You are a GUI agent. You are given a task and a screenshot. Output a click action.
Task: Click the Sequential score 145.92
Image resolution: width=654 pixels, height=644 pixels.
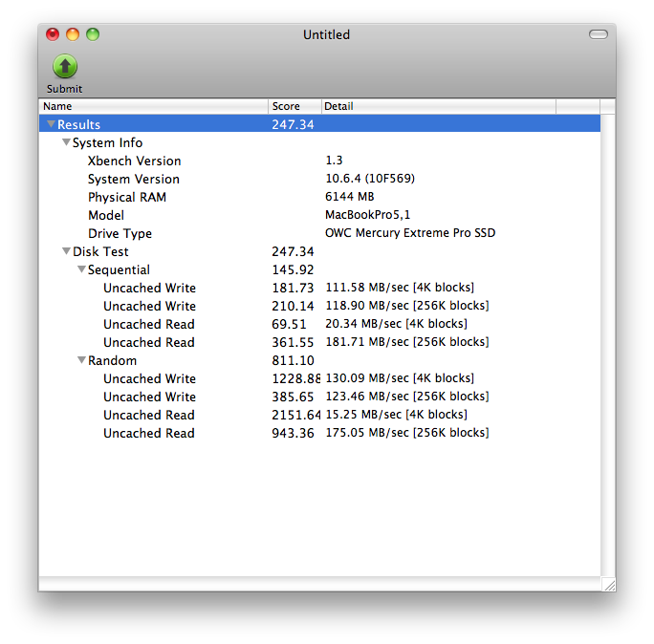[293, 269]
